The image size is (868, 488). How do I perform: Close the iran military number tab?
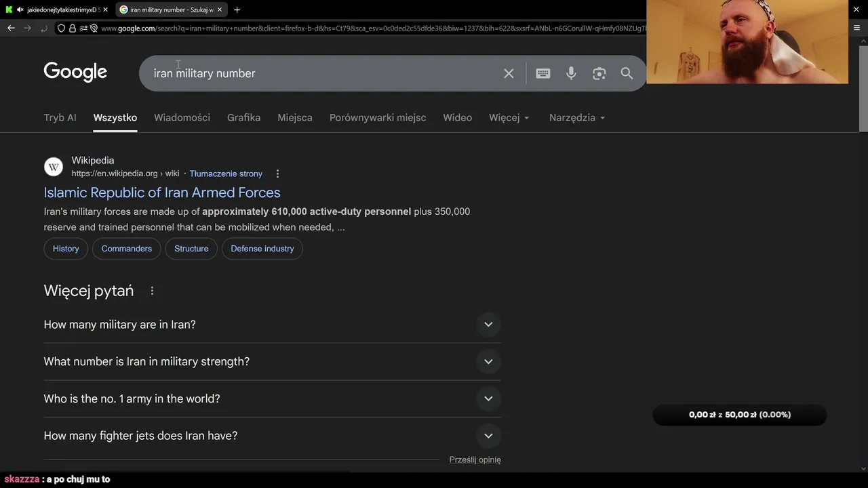(x=219, y=9)
